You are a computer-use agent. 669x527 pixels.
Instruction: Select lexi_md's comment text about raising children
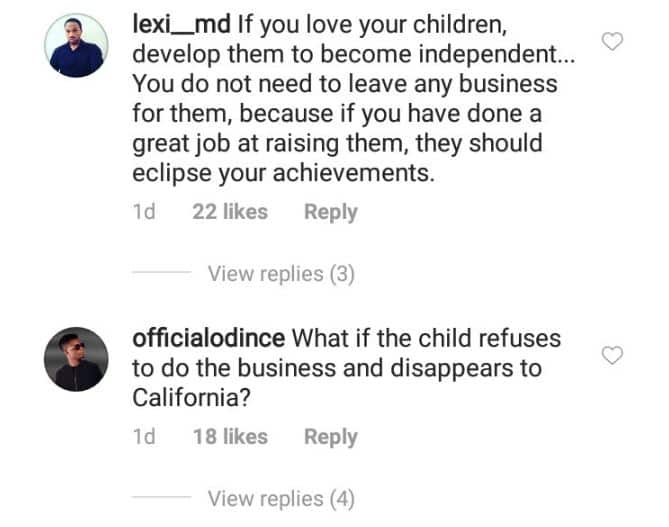[x=340, y=112]
